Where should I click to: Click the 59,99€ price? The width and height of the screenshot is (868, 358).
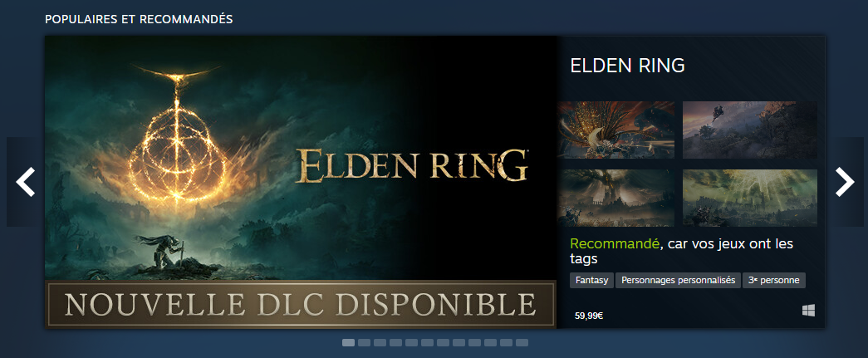coord(589,316)
